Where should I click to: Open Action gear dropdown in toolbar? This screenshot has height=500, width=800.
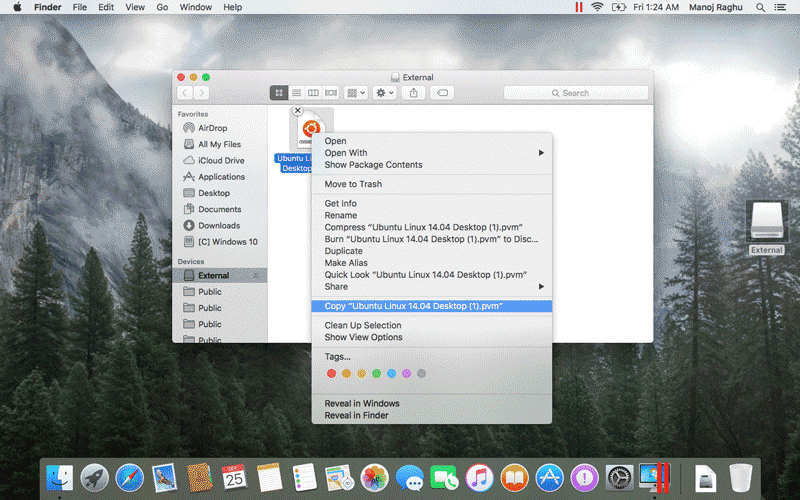point(385,93)
